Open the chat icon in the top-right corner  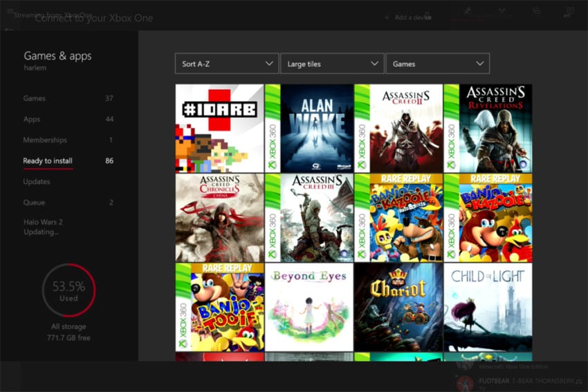click(x=569, y=12)
